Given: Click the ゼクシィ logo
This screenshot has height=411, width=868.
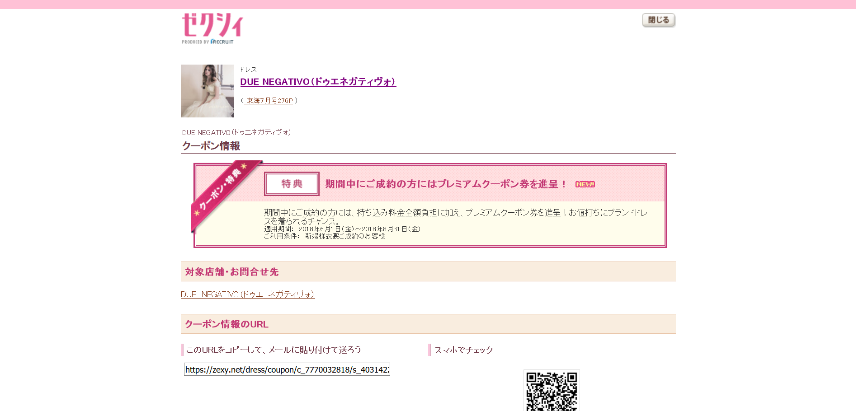Looking at the screenshot, I should click(212, 28).
